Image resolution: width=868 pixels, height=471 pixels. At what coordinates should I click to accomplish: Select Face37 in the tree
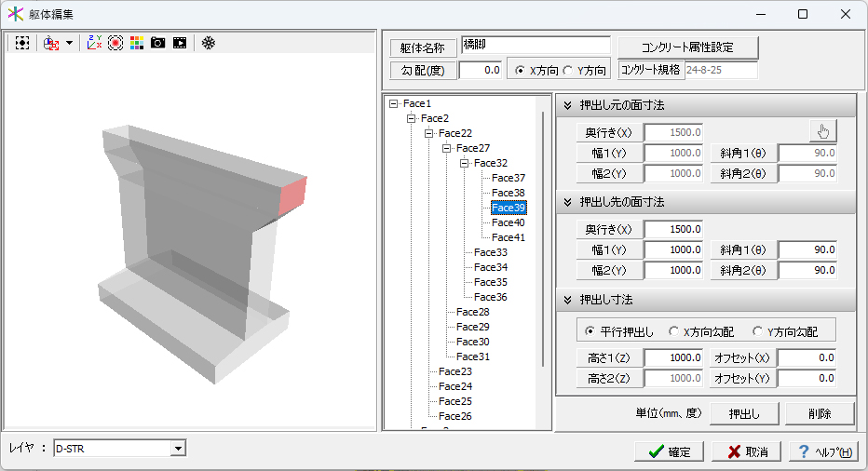point(509,178)
